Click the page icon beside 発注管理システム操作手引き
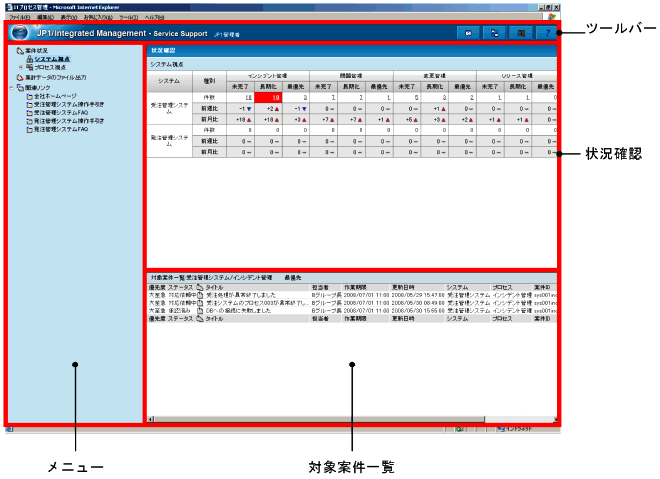Screen dimensions: 660x479 (x=29, y=121)
